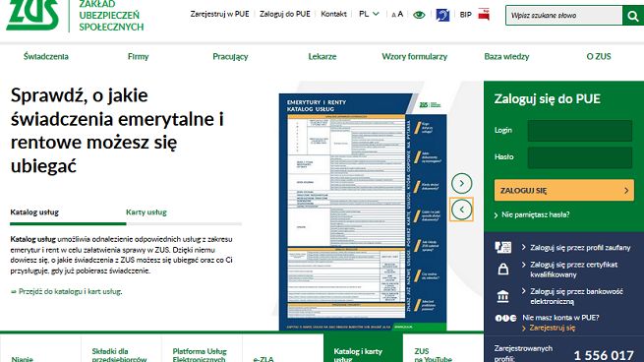Click the qualified certificate padlock icon

tap(503, 270)
